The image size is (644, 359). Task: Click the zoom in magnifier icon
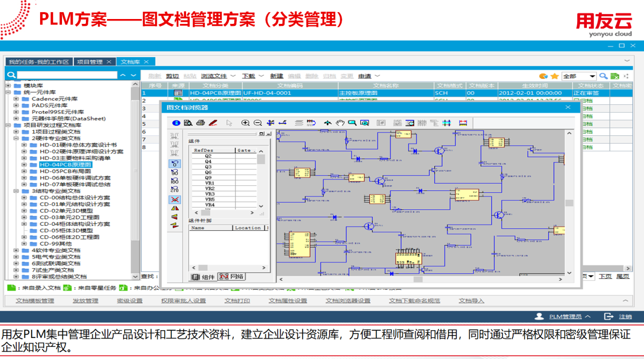point(246,123)
